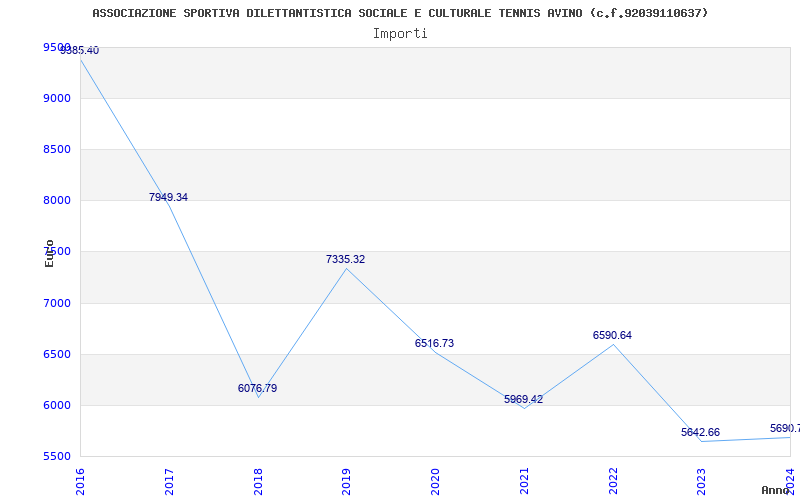Click the 7000 y-axis tick label

click(57, 303)
